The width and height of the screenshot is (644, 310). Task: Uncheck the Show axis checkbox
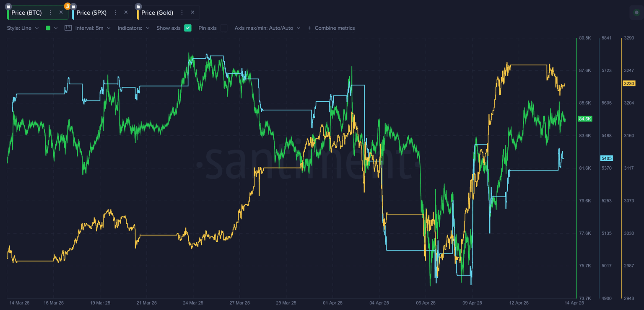coord(188,28)
